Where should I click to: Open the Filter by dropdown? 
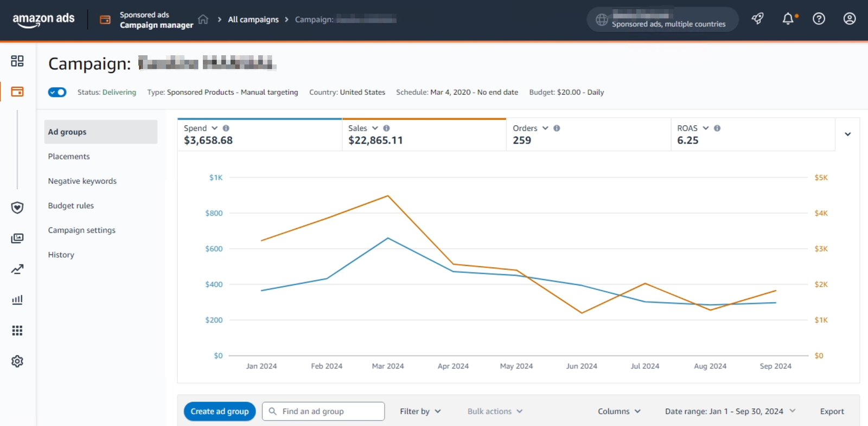(x=420, y=411)
